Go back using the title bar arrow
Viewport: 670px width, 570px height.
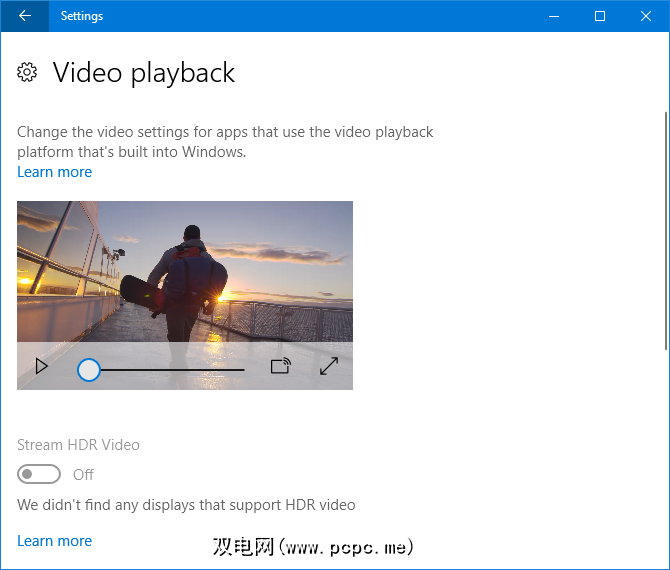coord(24,16)
